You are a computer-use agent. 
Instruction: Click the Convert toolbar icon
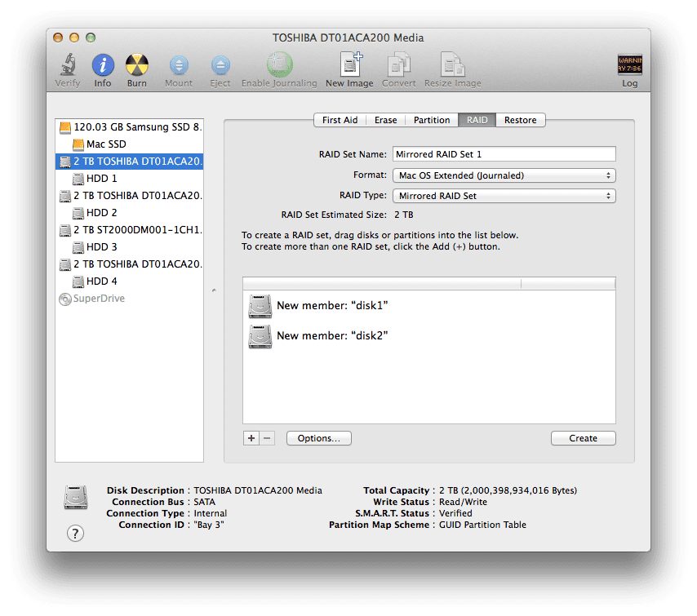(399, 64)
